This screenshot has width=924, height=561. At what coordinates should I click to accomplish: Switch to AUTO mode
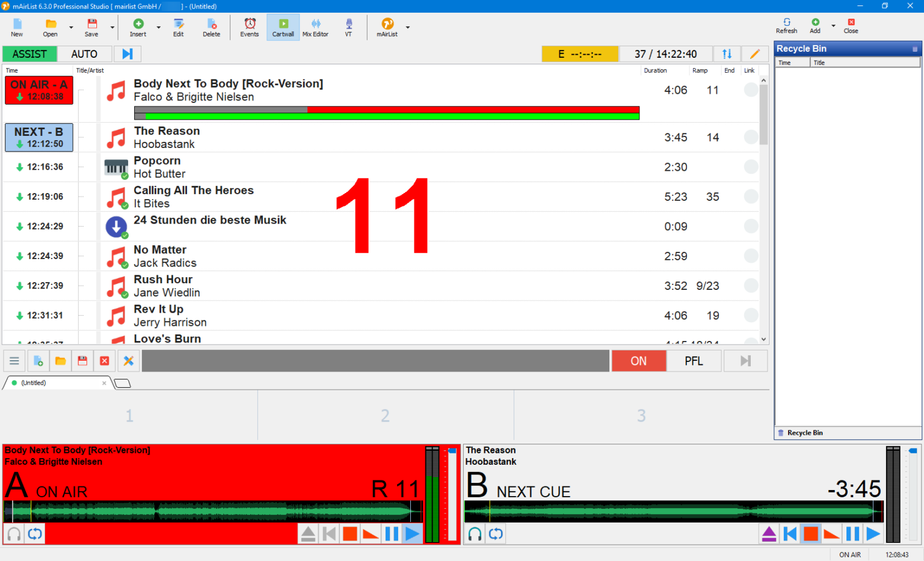pos(84,54)
